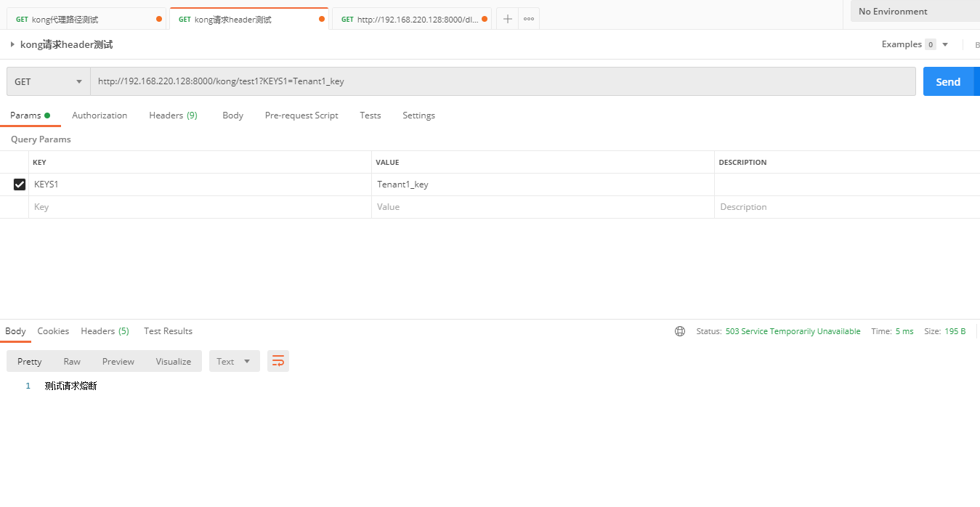980x507 pixels.
Task: Open the response Cookies tab
Action: (53, 331)
